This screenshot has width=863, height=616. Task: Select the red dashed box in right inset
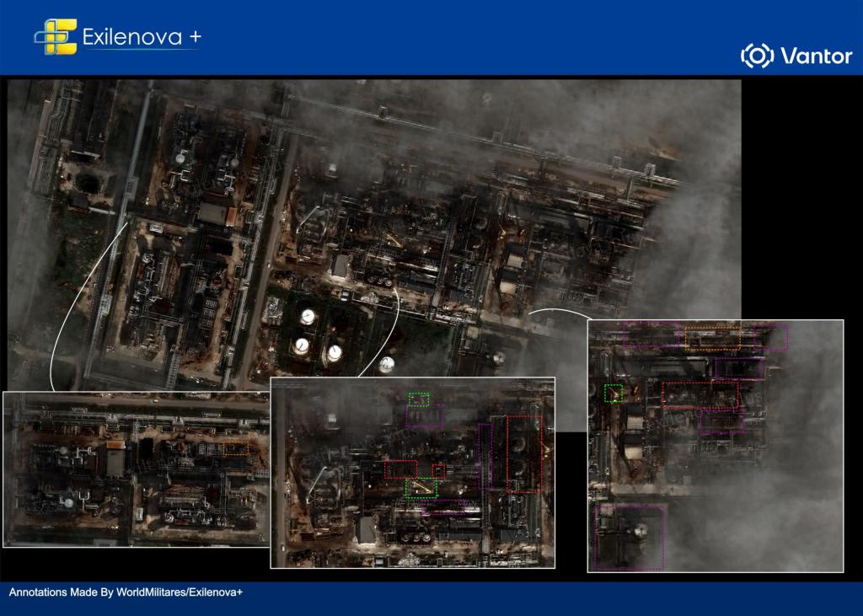700,394
